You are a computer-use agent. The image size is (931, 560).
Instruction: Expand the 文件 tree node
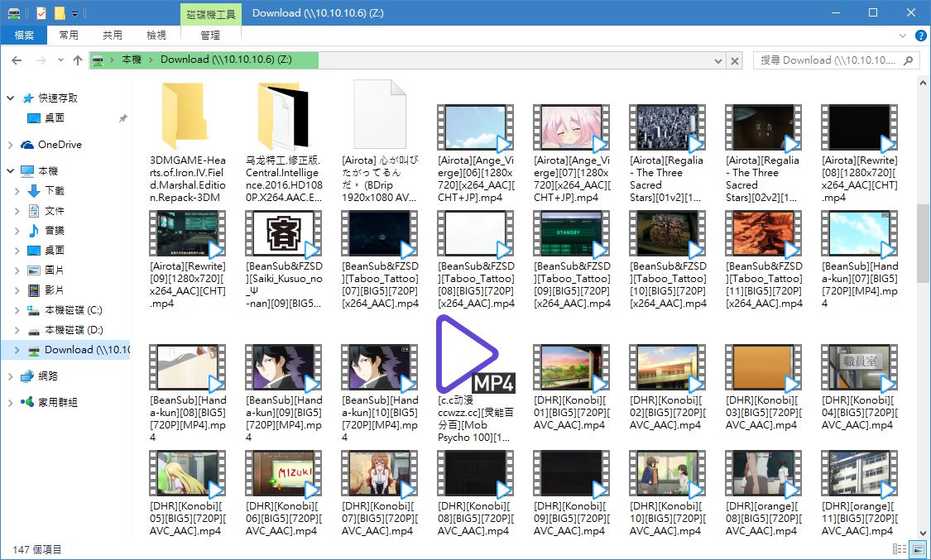point(17,211)
